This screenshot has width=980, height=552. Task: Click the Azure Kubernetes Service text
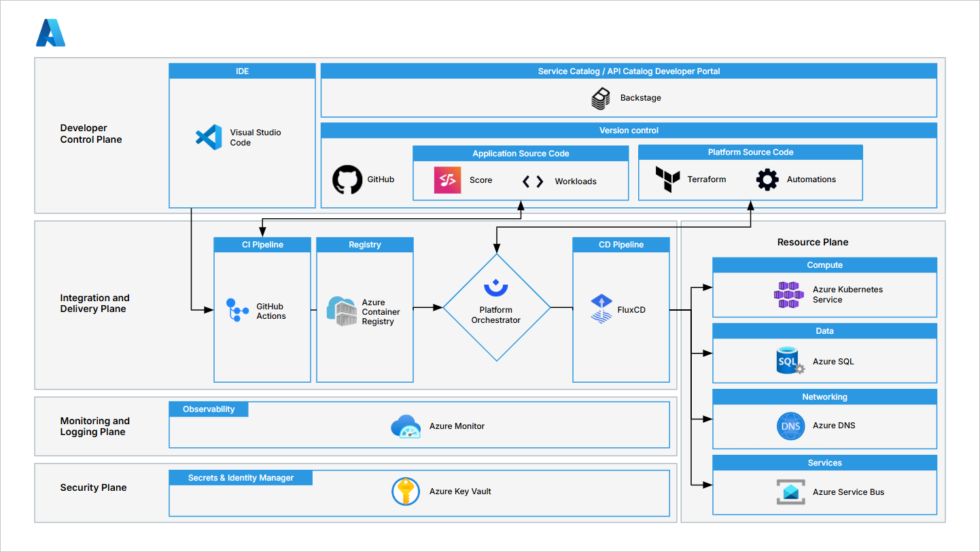point(847,294)
